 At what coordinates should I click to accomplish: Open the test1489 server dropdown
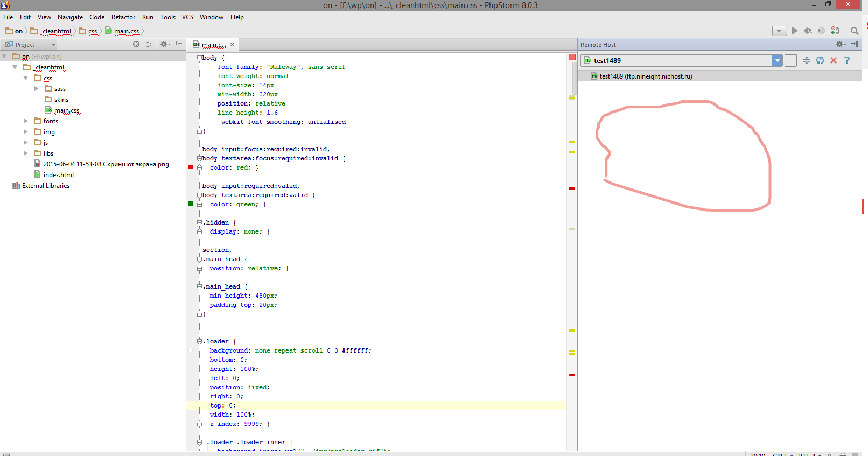click(777, 61)
